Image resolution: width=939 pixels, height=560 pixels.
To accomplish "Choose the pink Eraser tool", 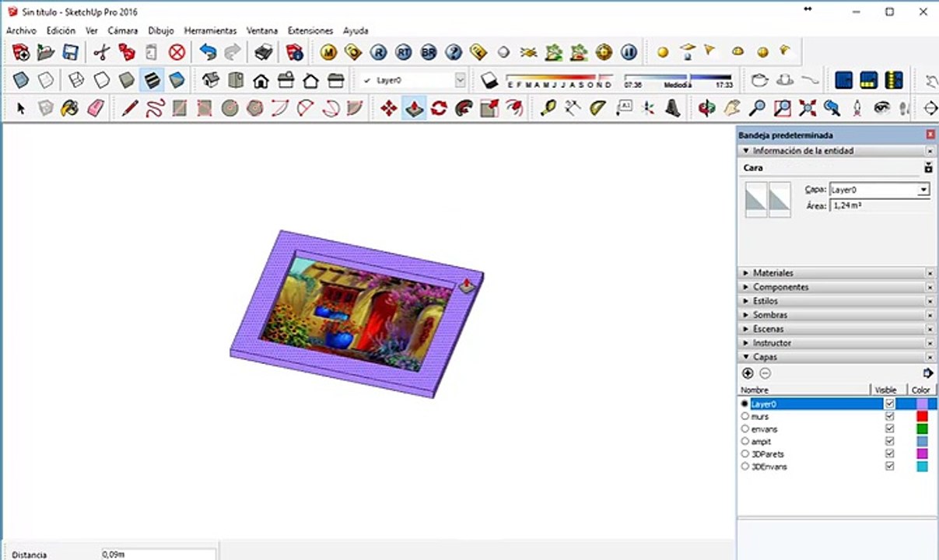I will pyautogui.click(x=96, y=109).
